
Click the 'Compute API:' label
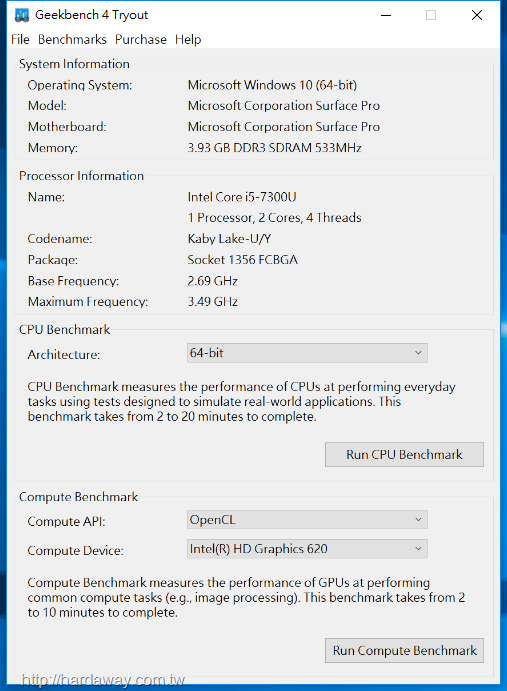point(67,522)
